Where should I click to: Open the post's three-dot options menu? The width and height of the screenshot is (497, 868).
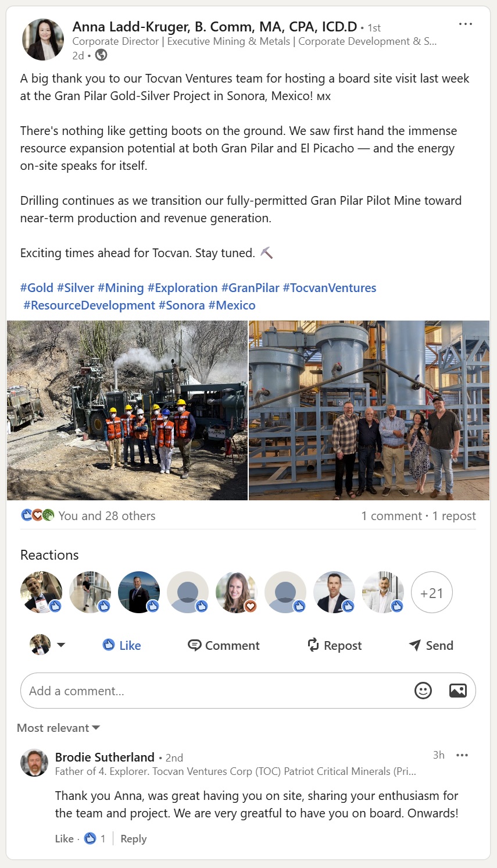[x=465, y=24]
